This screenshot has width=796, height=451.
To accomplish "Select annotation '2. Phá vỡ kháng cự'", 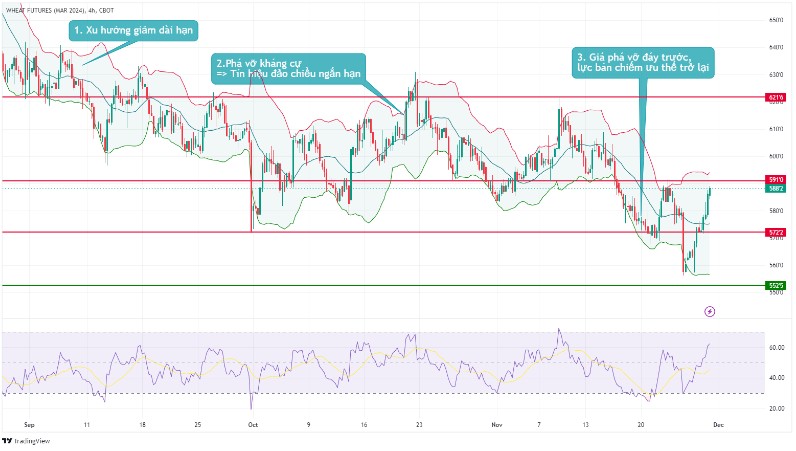I will click(x=290, y=68).
